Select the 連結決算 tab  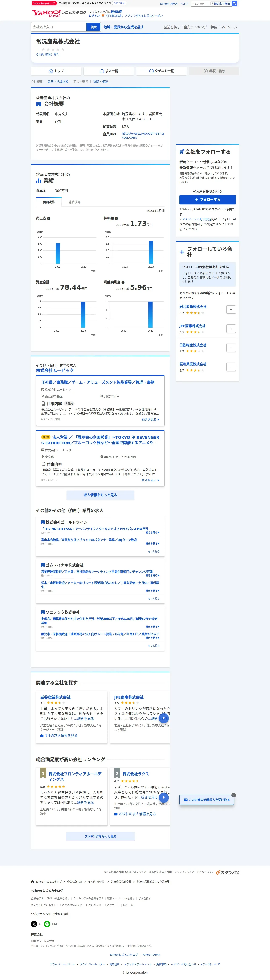click(x=74, y=202)
